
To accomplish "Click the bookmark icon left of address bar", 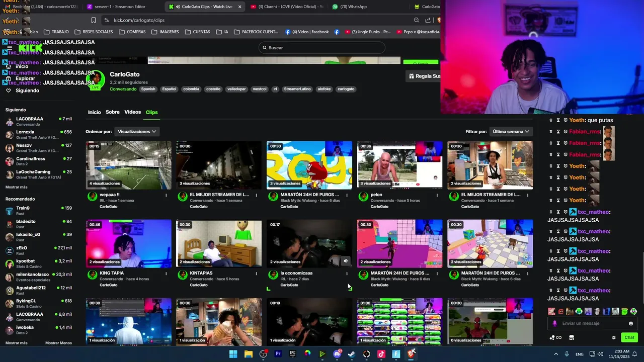I will point(94,20).
